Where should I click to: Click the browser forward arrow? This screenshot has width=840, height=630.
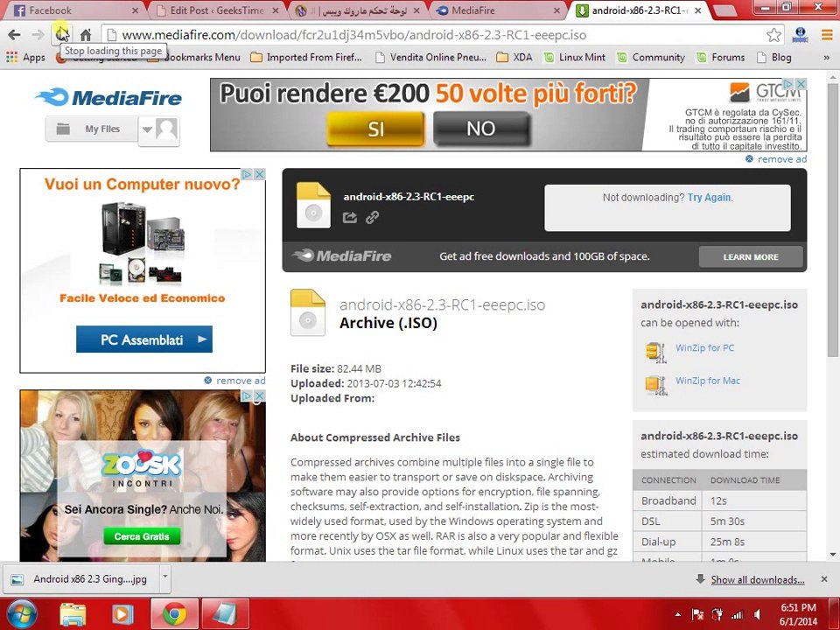(x=38, y=35)
